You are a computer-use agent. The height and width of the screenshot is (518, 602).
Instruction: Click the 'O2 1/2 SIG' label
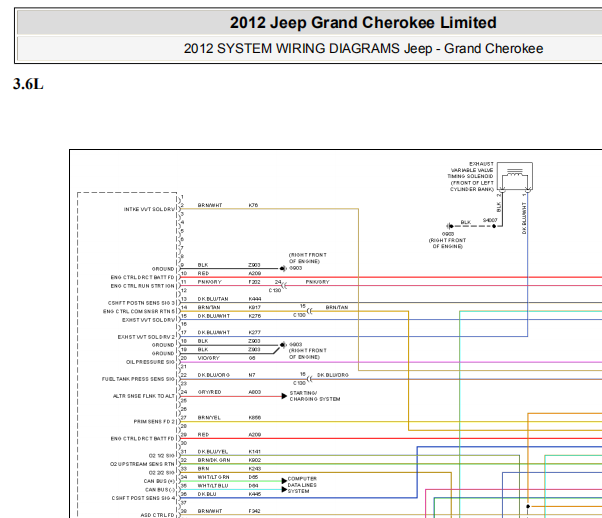click(x=162, y=456)
